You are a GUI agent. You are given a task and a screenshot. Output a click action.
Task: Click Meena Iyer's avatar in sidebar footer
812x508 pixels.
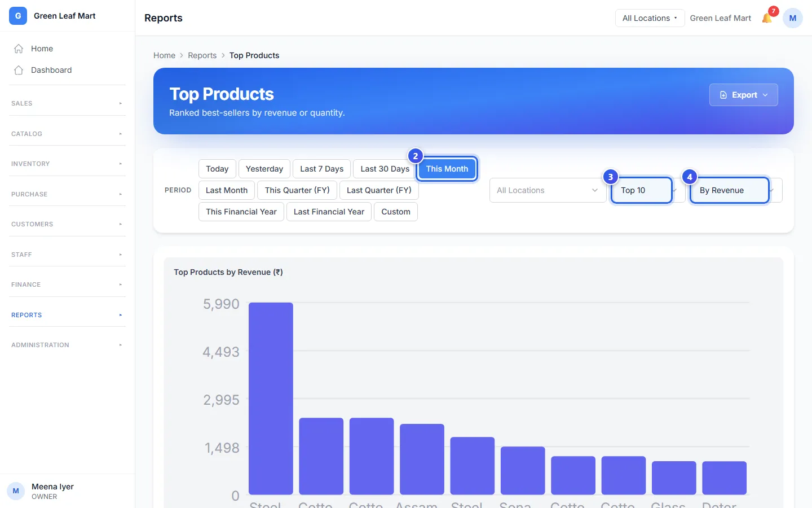pos(16,491)
